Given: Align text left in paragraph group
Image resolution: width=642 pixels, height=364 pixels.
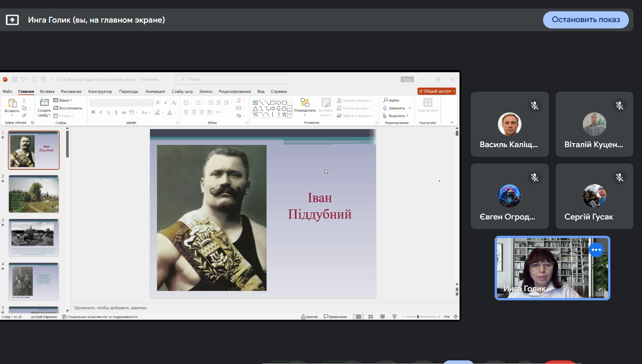Looking at the screenshot, I should point(186,112).
